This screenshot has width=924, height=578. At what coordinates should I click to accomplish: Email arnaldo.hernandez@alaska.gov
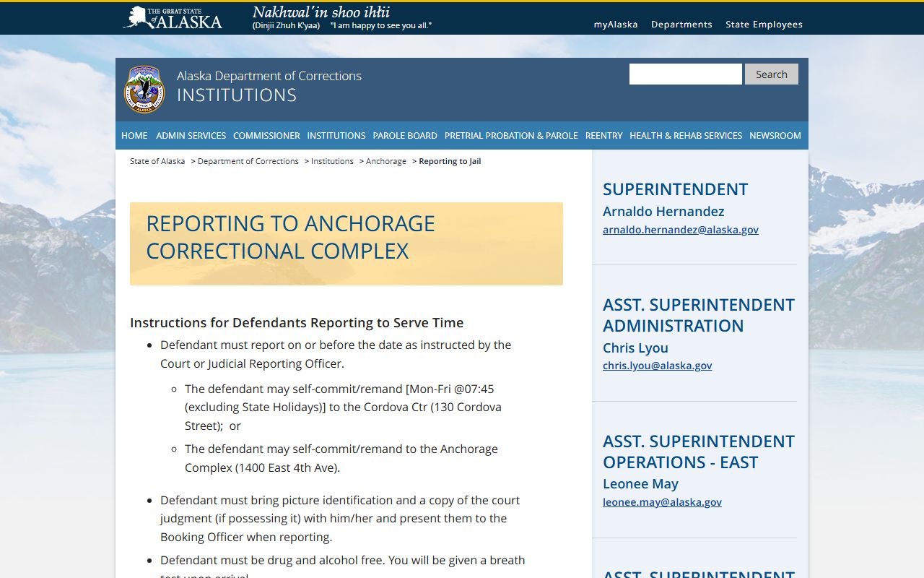[x=681, y=230]
